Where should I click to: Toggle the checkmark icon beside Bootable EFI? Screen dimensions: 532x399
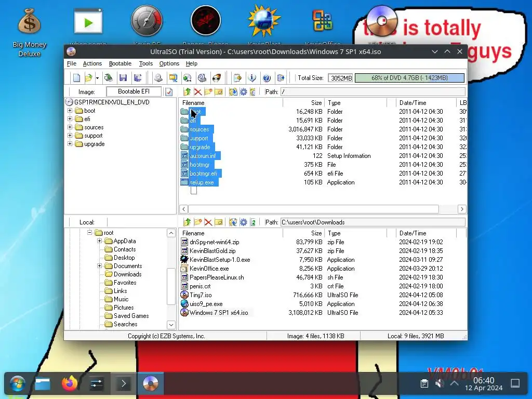tap(169, 92)
